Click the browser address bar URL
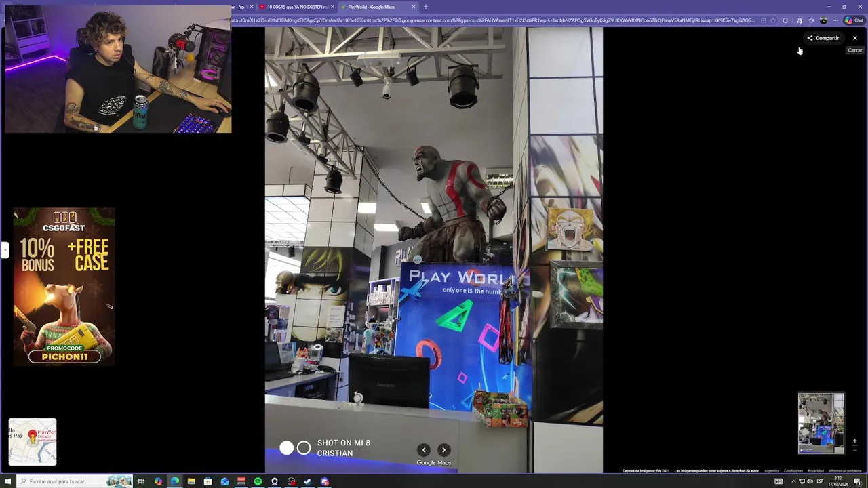 [x=492, y=20]
